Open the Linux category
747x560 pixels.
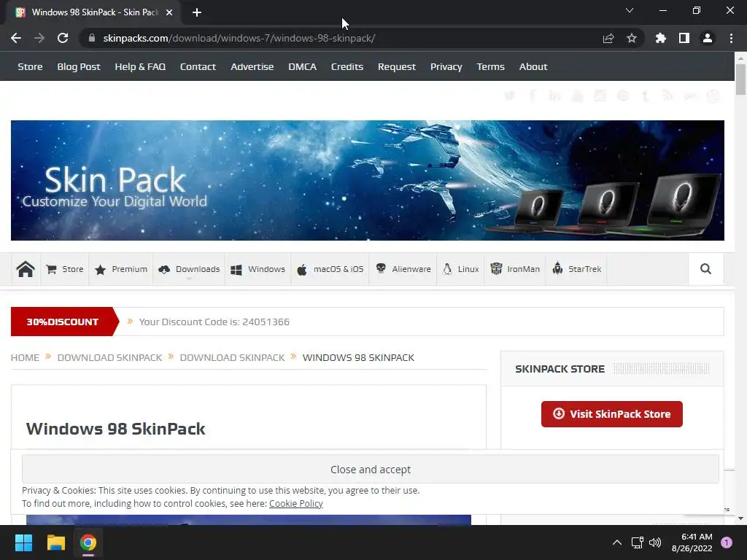coord(461,269)
